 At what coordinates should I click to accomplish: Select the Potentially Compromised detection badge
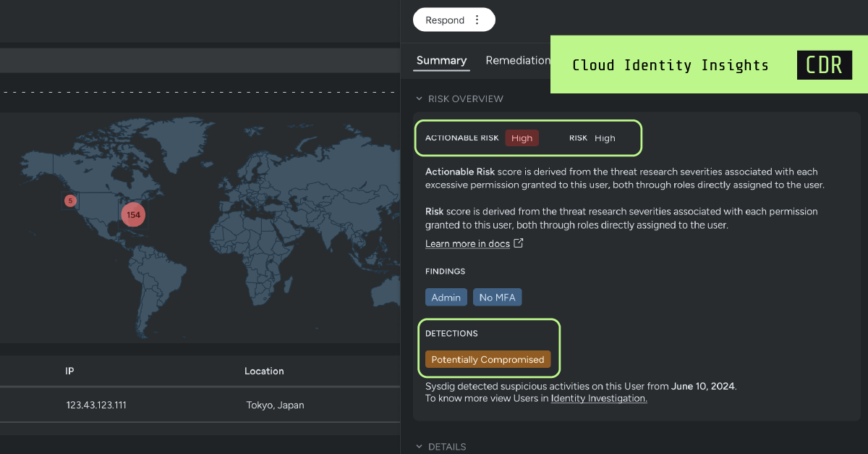tap(488, 359)
